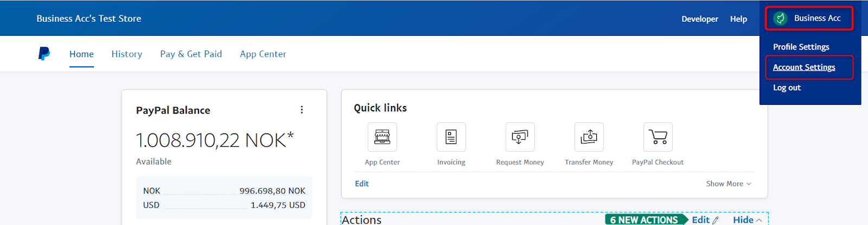Open the Transfer Money quick link icon

(x=589, y=137)
